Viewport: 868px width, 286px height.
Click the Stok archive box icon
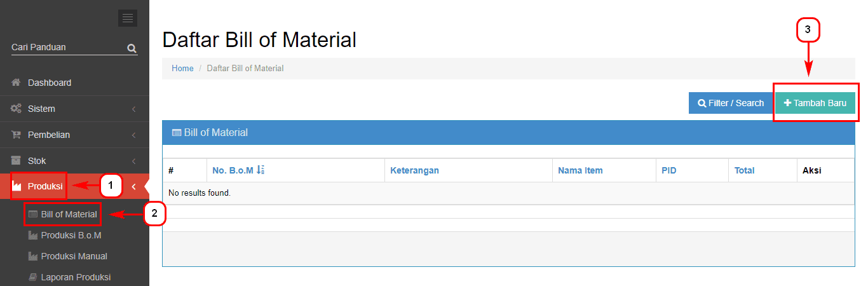[17, 161]
